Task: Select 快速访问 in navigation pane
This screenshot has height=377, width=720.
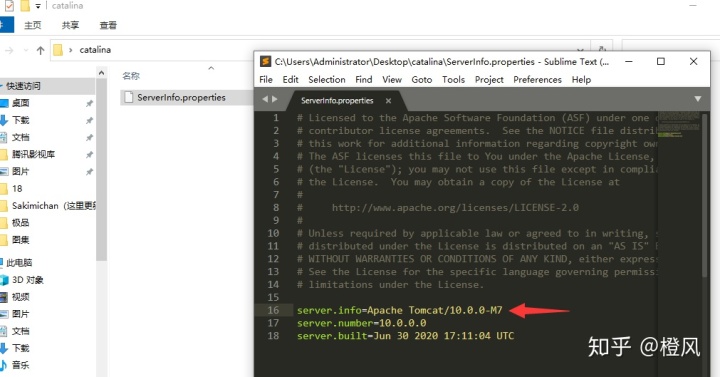Action: [x=23, y=86]
